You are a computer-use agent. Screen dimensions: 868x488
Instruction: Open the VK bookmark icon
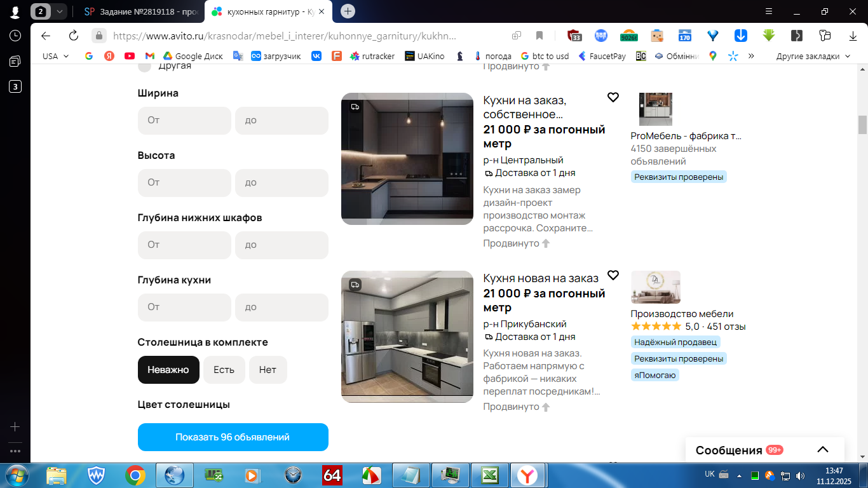click(316, 56)
